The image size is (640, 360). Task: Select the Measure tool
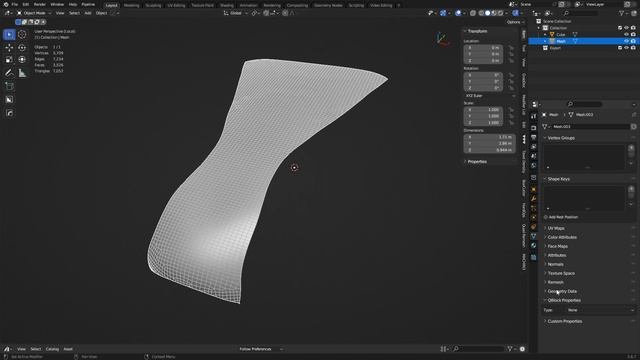[x=22, y=73]
